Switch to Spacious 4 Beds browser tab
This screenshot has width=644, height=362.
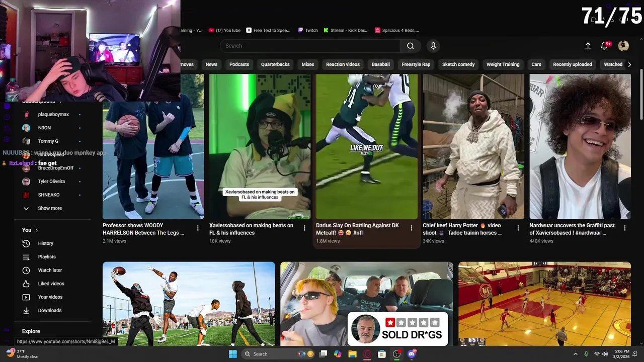(x=396, y=30)
